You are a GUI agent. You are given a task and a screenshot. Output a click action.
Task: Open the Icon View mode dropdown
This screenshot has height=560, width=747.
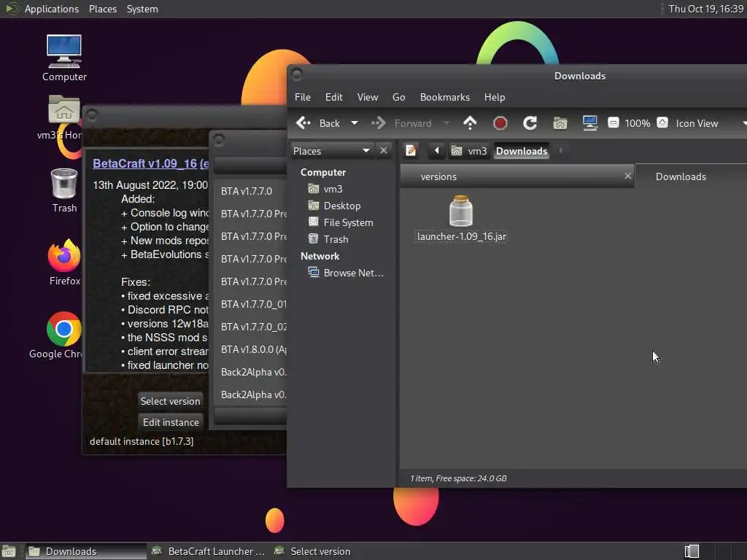[710, 123]
